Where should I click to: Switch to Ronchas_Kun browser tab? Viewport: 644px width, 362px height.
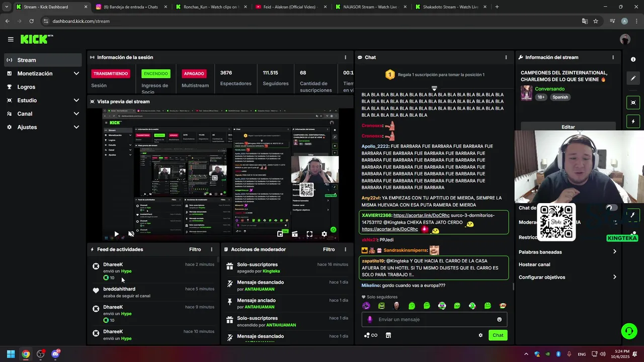[x=210, y=7]
